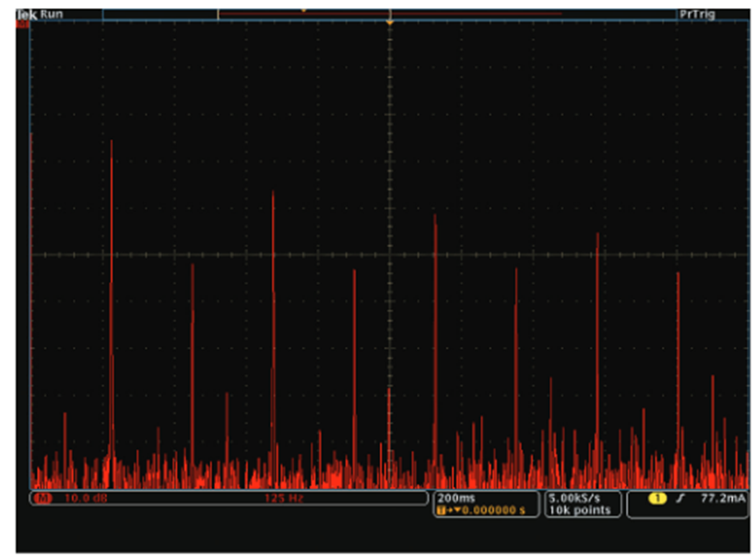Click the center crosshair of the graticule
Image resolution: width=756 pixels, height=558 pixels.
pyautogui.click(x=390, y=254)
